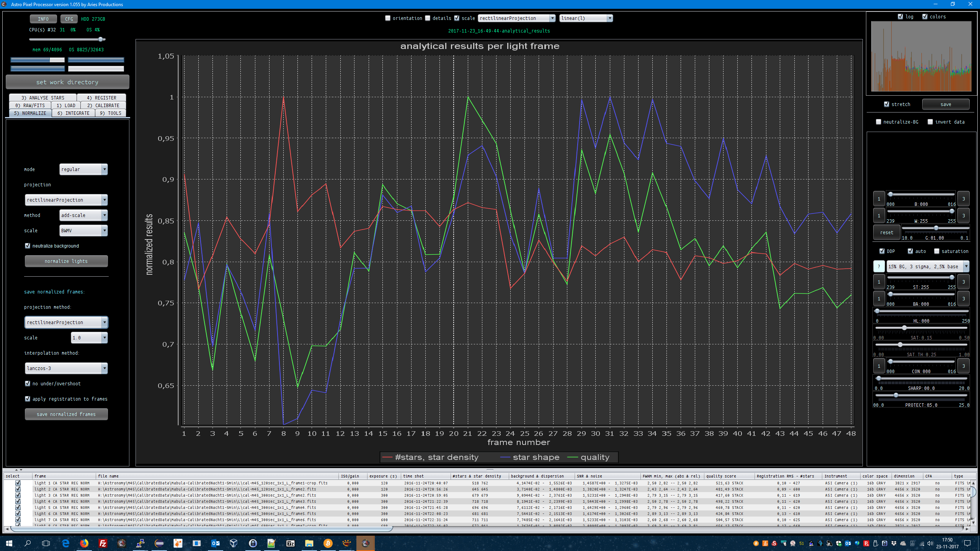980x551 pixels.
Task: Click the set work directory button
Action: (x=67, y=82)
